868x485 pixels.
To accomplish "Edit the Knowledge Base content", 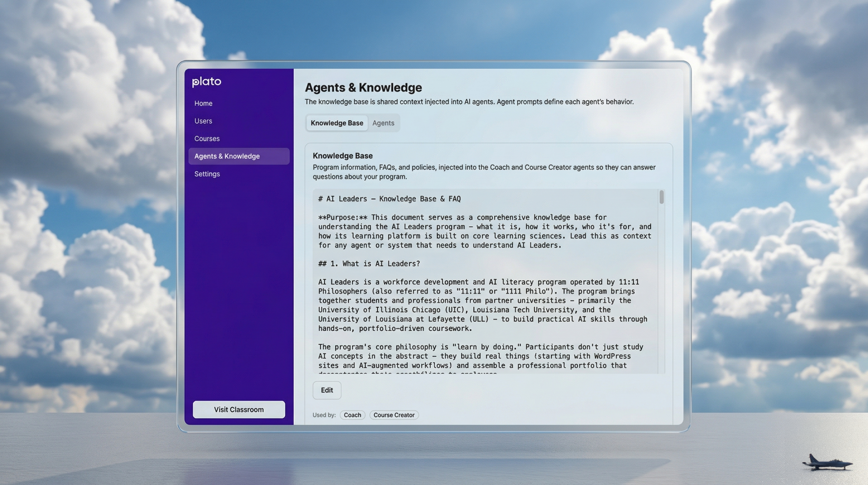I will [327, 390].
